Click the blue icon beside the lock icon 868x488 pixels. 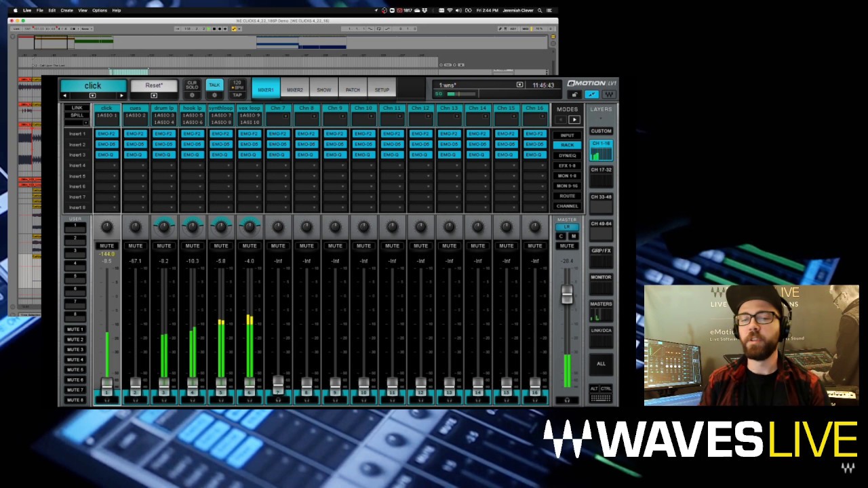591,95
